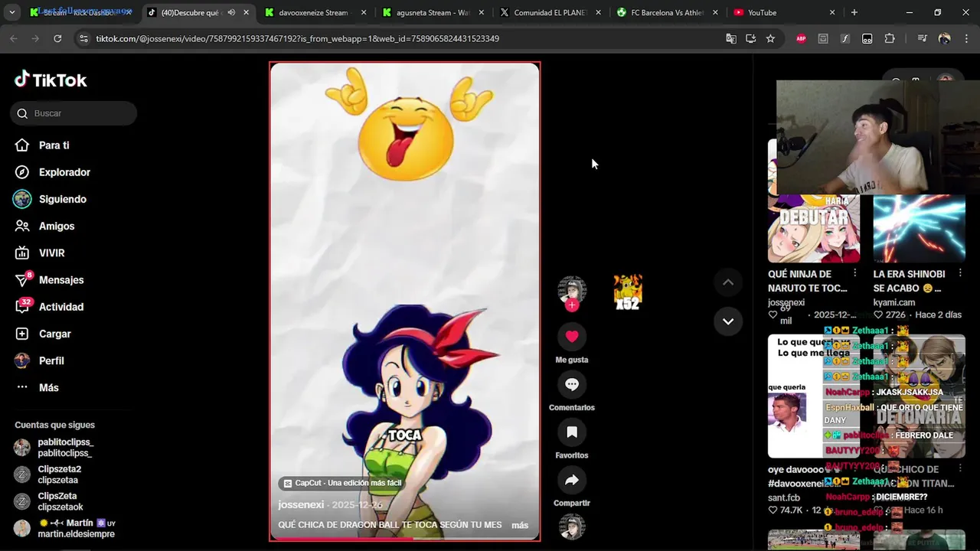Open Chrome profile avatar

pyautogui.click(x=944, y=38)
